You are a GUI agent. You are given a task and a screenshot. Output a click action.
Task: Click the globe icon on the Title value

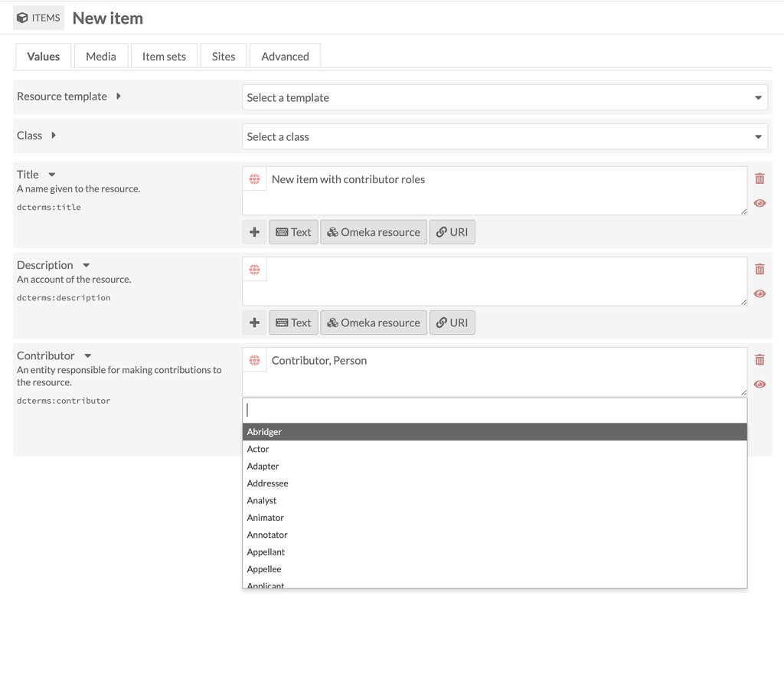256,179
